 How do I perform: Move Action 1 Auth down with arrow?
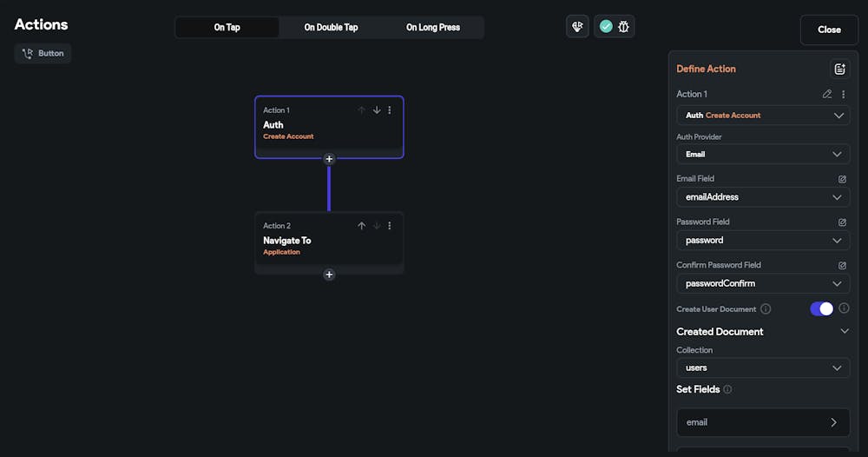coord(377,110)
